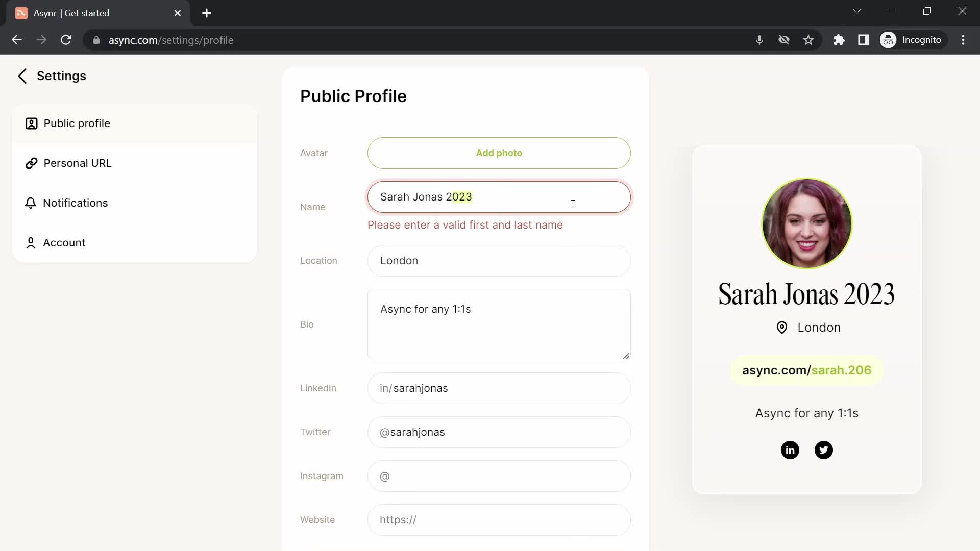Viewport: 980px width, 551px height.
Task: Open the Account settings section
Action: coord(135,243)
